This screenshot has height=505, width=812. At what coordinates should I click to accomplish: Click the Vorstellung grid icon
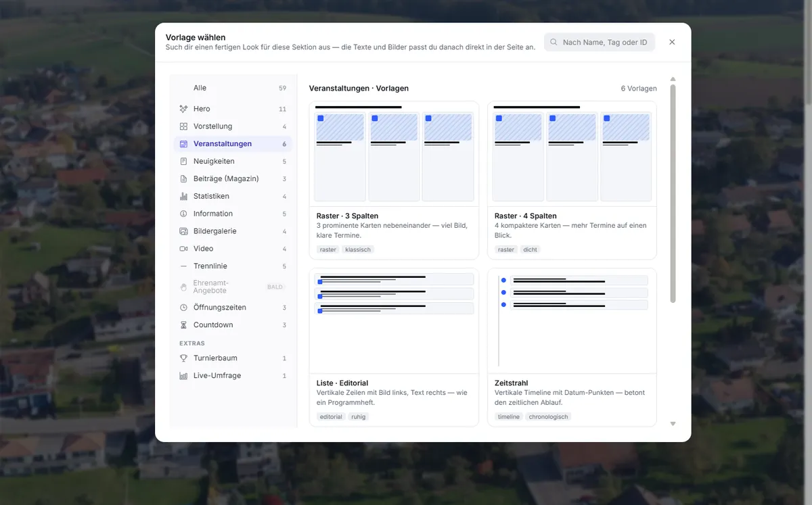pyautogui.click(x=183, y=126)
